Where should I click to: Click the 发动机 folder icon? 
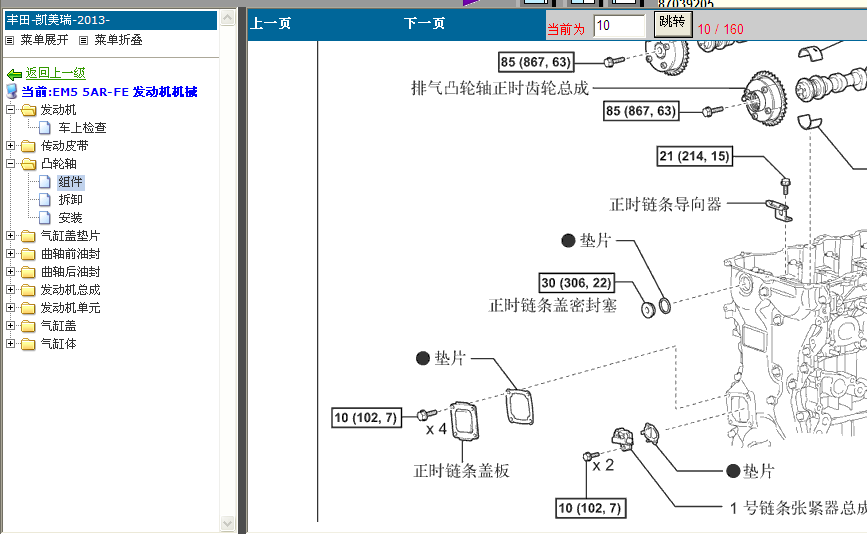click(28, 110)
